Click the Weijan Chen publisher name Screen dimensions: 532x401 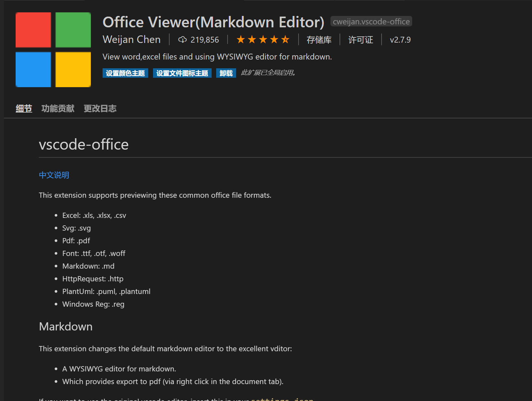tap(132, 39)
